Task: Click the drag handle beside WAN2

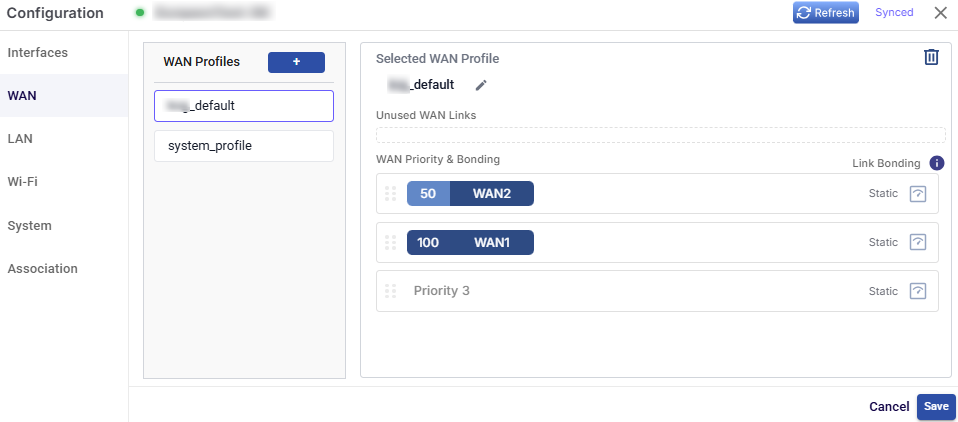Action: (391, 194)
